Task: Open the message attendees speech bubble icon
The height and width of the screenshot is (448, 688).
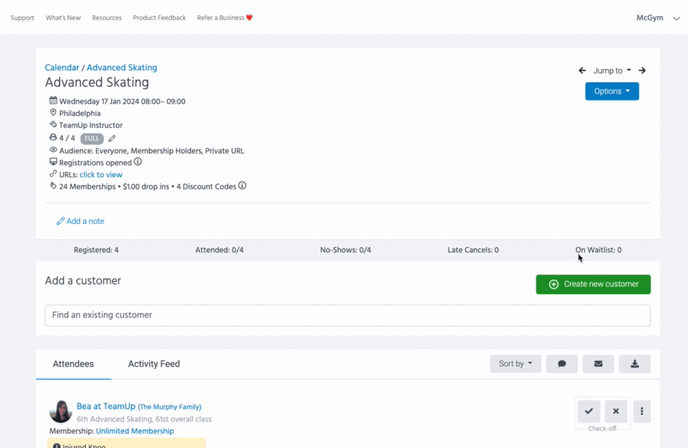Action: pos(562,364)
